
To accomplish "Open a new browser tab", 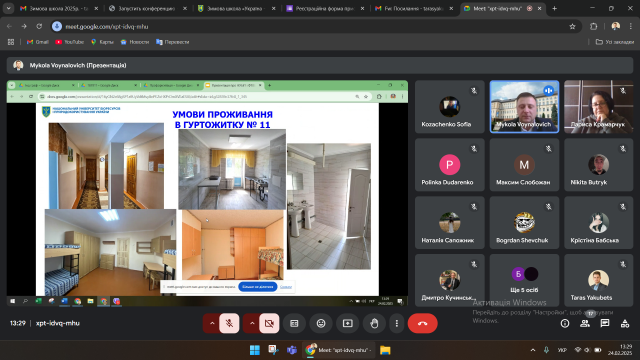I will (x=554, y=8).
